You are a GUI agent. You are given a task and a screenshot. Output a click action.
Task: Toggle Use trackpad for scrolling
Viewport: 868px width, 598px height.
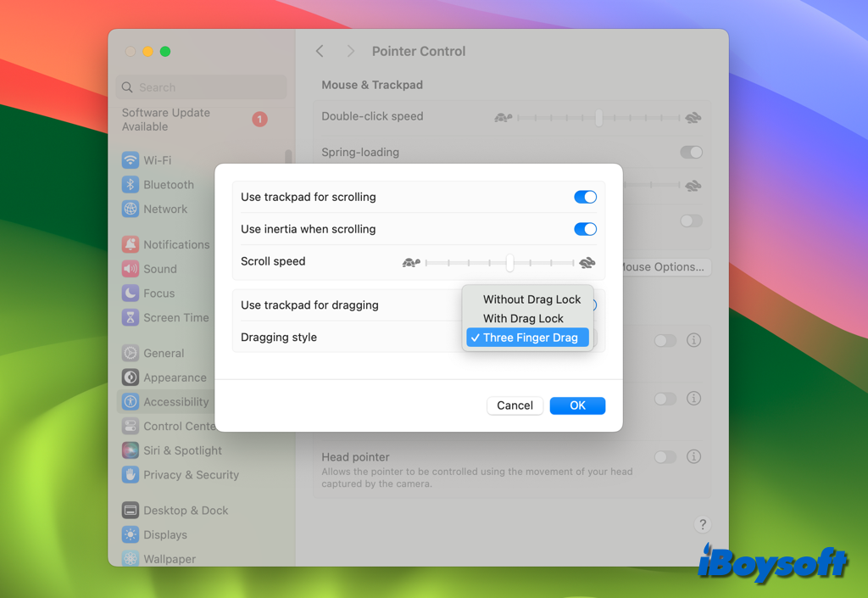tap(585, 197)
